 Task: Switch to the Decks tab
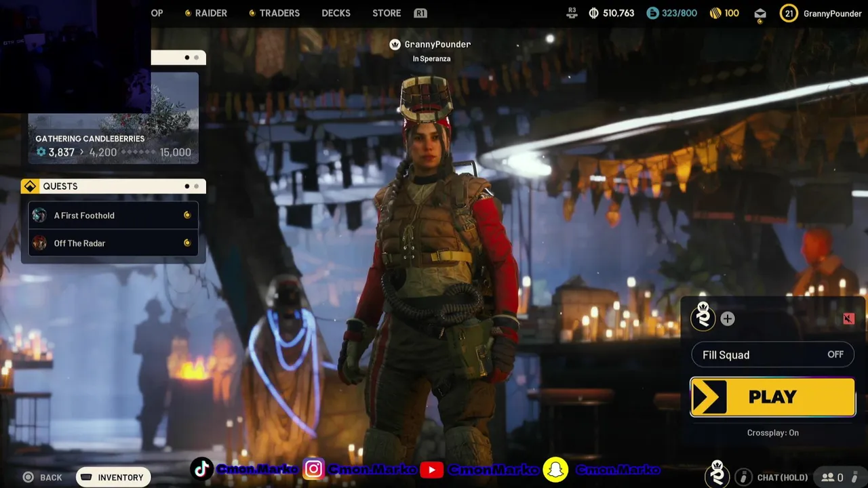tap(336, 13)
